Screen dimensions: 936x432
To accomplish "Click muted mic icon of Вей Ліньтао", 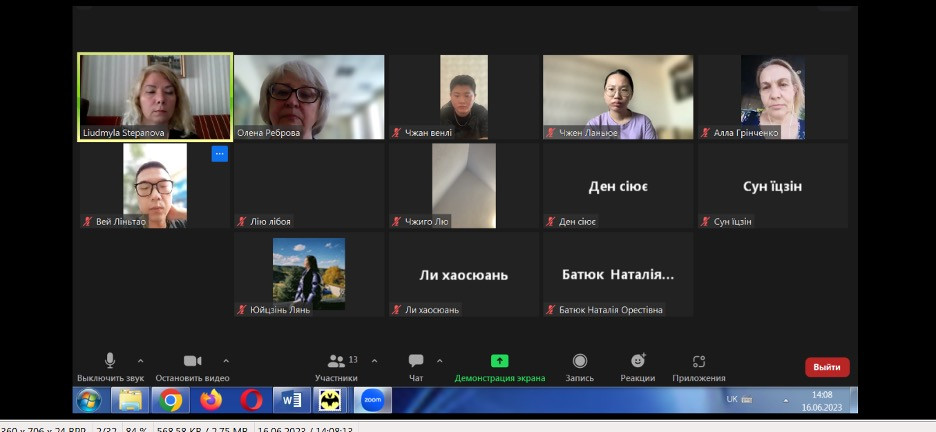I will click(x=87, y=221).
